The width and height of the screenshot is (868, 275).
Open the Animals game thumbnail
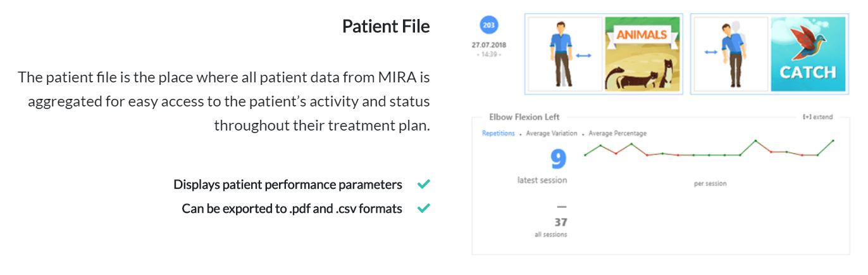(x=642, y=53)
